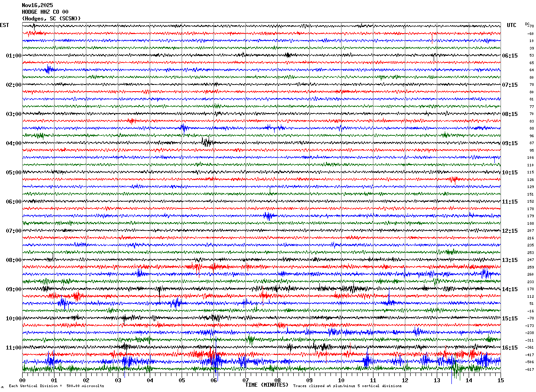The height and width of the screenshot is (392, 536).
Task: Click the DC offset value 65
Action: [x=532, y=63]
